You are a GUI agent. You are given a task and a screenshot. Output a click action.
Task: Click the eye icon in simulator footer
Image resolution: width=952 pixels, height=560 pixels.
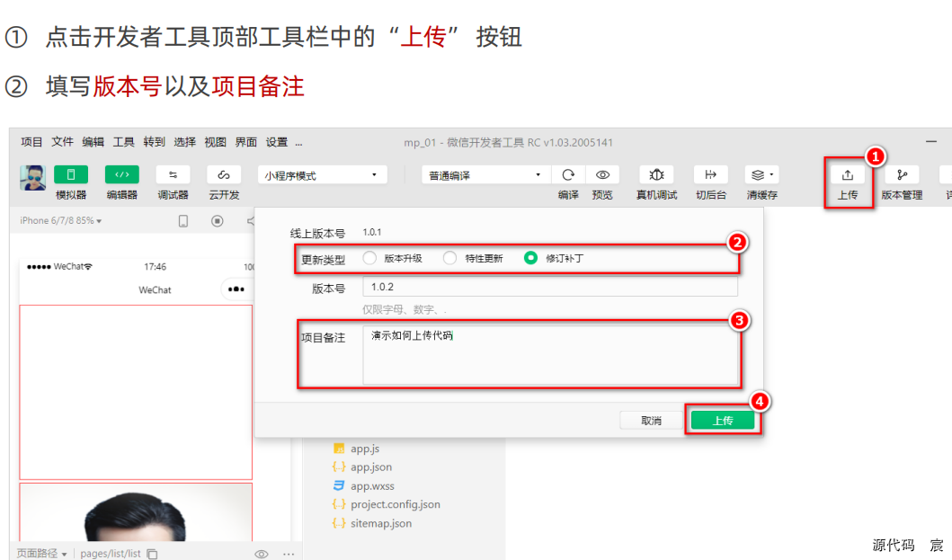pos(261,554)
